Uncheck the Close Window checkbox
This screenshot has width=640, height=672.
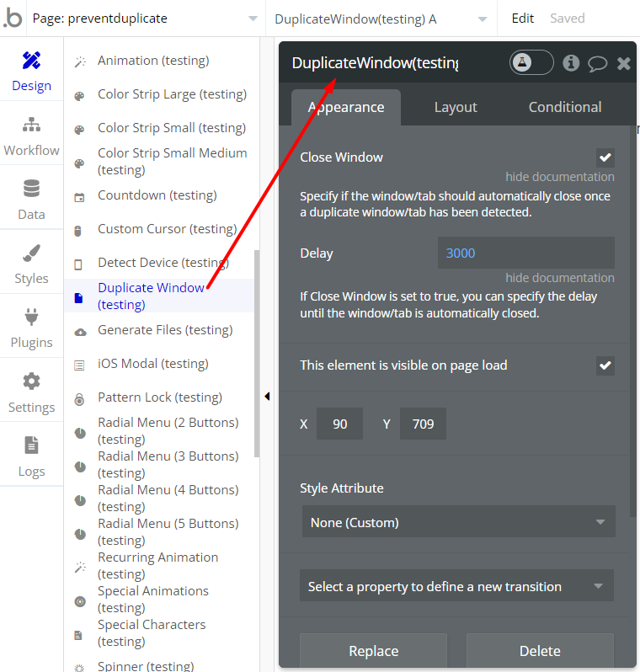click(605, 157)
